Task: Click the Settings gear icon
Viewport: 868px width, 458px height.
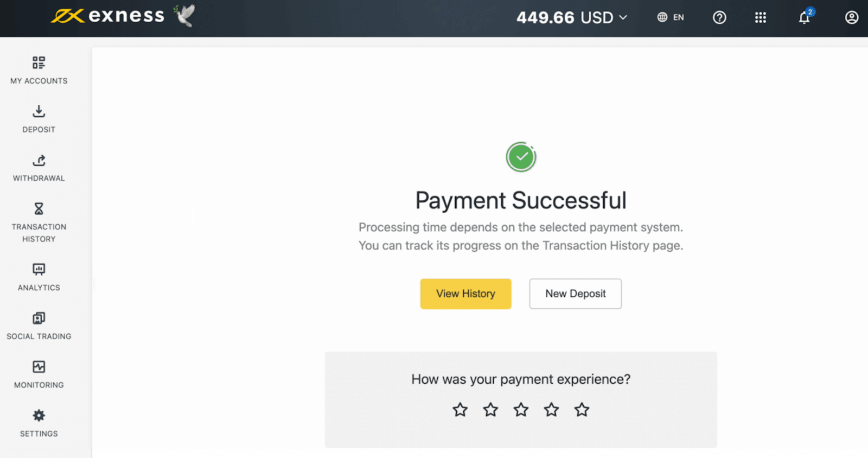Action: 39,416
